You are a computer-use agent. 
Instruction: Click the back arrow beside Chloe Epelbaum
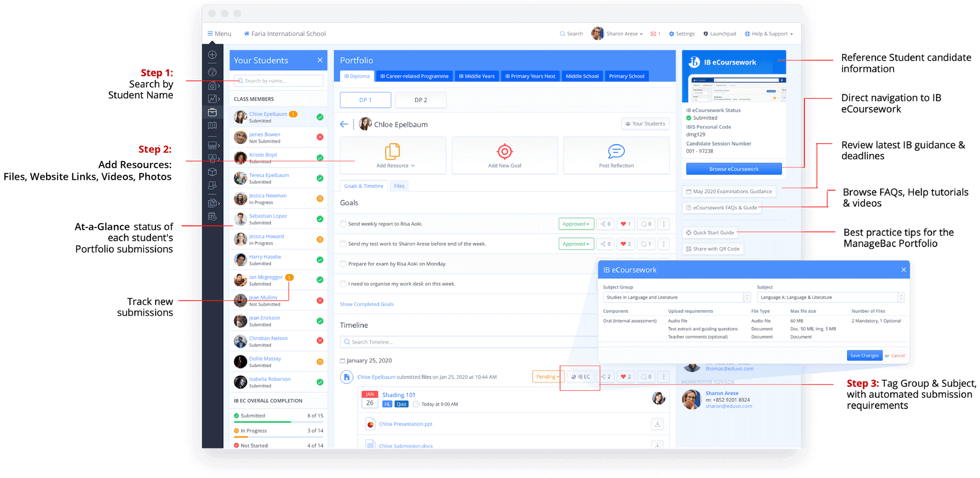[x=344, y=124]
